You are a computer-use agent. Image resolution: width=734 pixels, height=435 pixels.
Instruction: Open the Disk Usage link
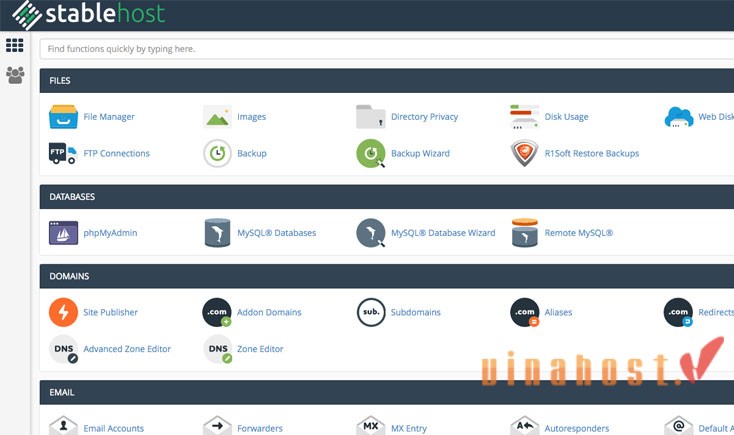[x=566, y=117]
